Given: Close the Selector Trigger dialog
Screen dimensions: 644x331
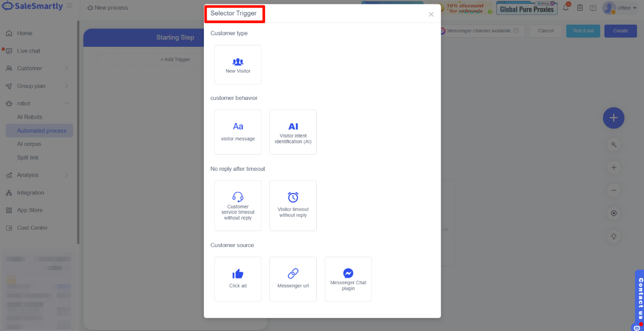Looking at the screenshot, I should [431, 14].
